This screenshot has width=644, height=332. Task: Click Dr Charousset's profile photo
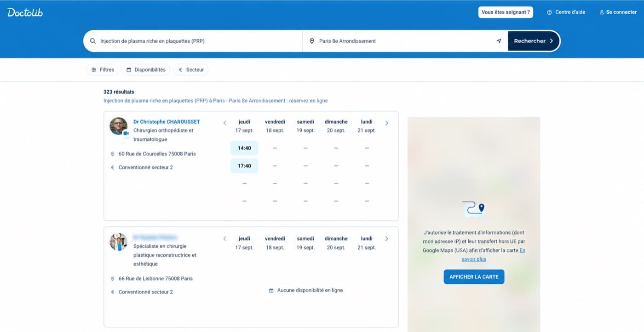(119, 126)
